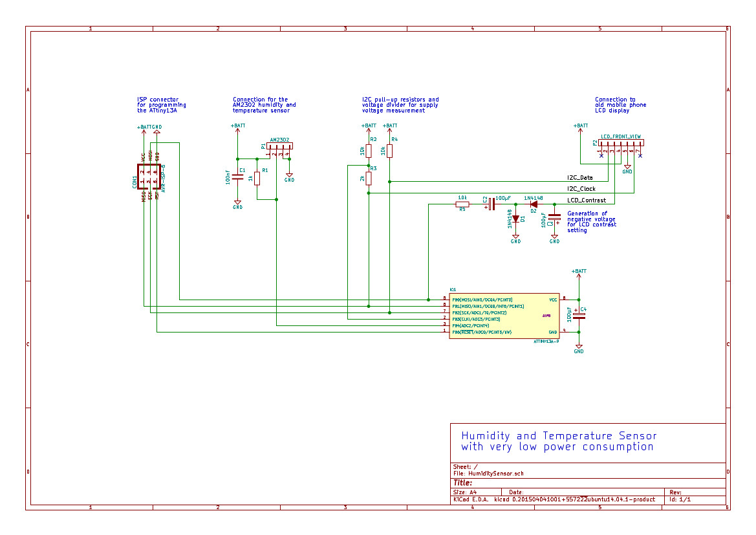Click the LCD_FRONT_VIEW connector P2
Image resolution: width=756 pixels, height=535 pixels.
click(621, 143)
